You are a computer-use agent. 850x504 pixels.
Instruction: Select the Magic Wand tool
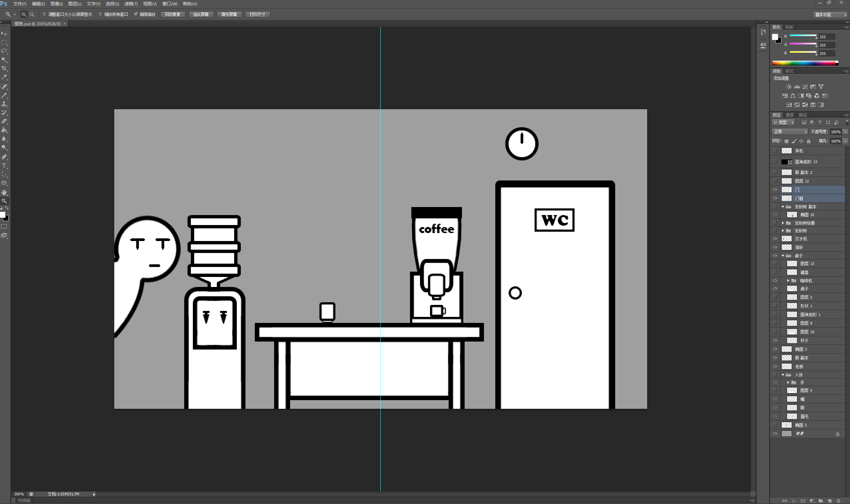tap(4, 60)
